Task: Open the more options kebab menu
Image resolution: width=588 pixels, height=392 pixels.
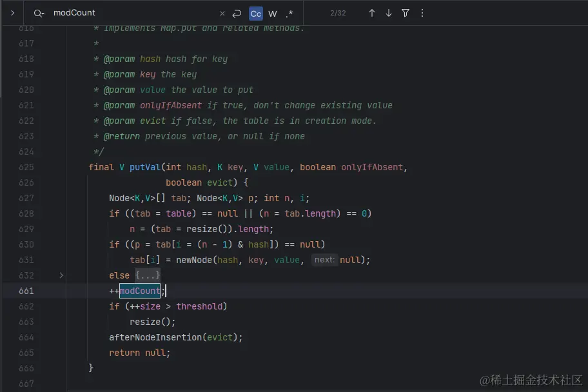Action: click(x=422, y=13)
